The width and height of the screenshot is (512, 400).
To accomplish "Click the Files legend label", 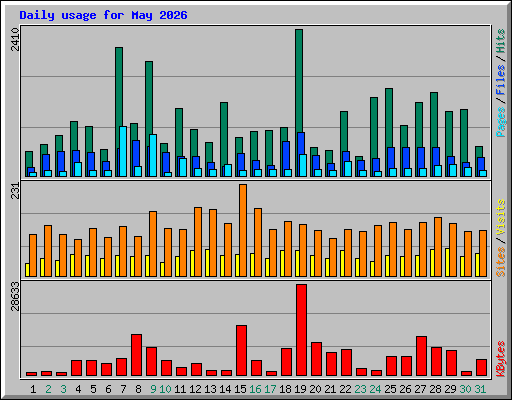I will [x=501, y=80].
